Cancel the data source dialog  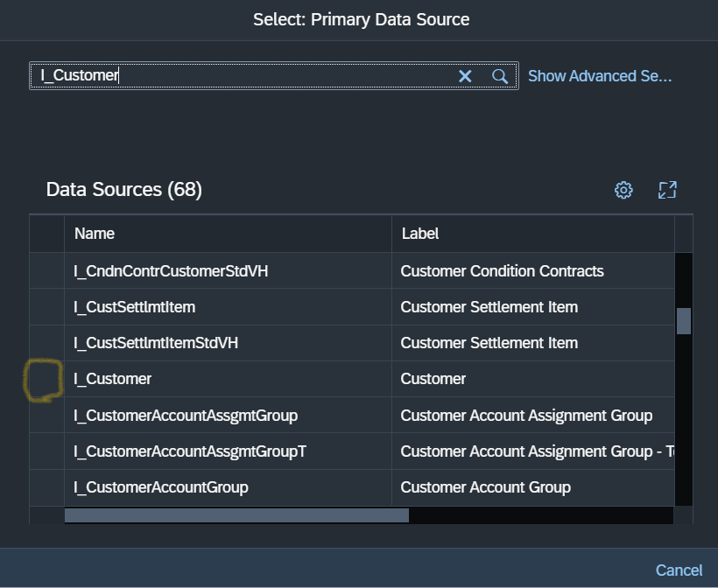tap(679, 570)
